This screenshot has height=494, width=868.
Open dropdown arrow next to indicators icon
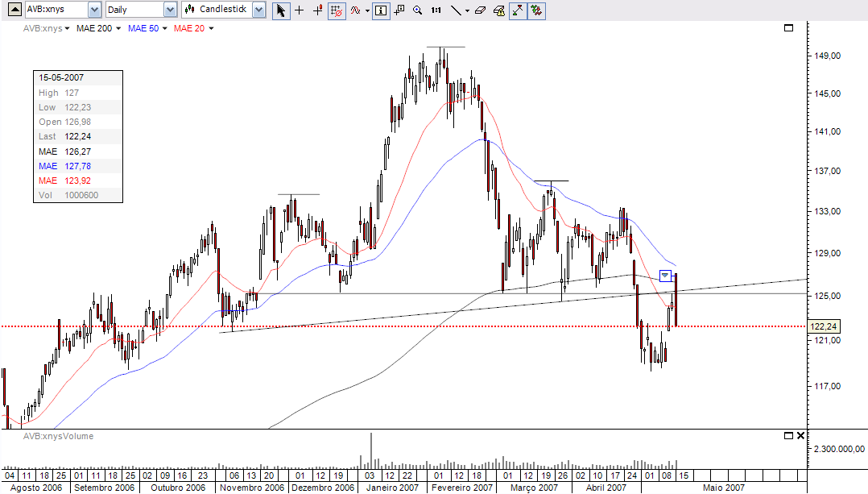tap(367, 10)
